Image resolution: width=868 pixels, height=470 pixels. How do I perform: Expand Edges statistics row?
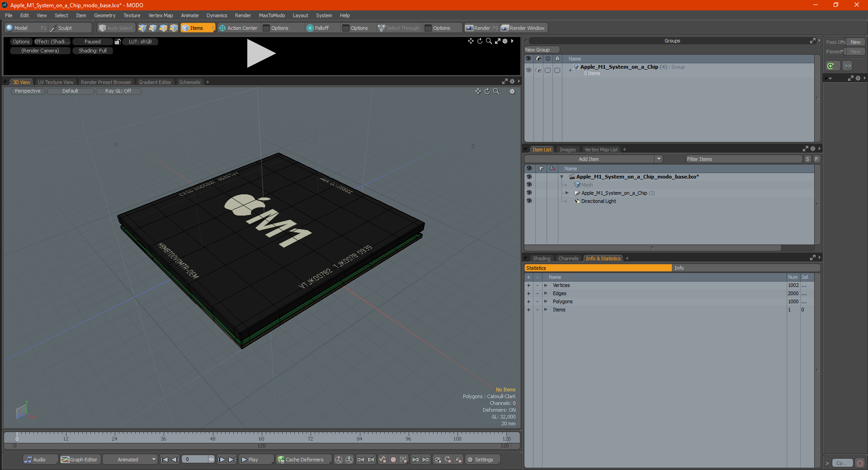546,293
